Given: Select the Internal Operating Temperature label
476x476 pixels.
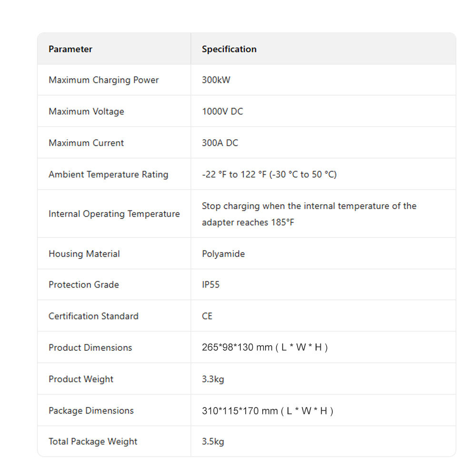Looking at the screenshot, I should [x=114, y=214].
